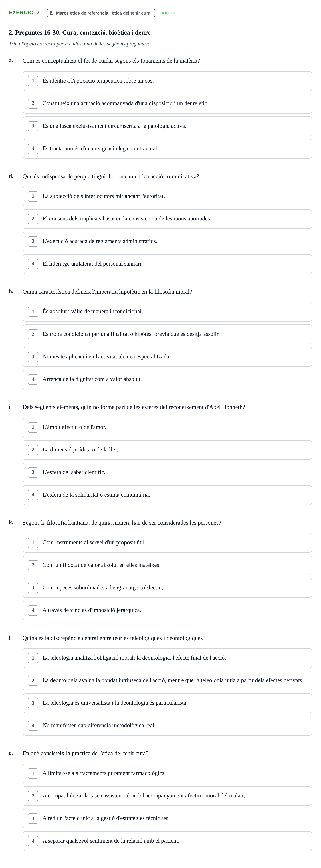Viewport: 321px width, 868px height.
Task: Click the 'EXERCICI 2' heading label
Action: point(24,13)
